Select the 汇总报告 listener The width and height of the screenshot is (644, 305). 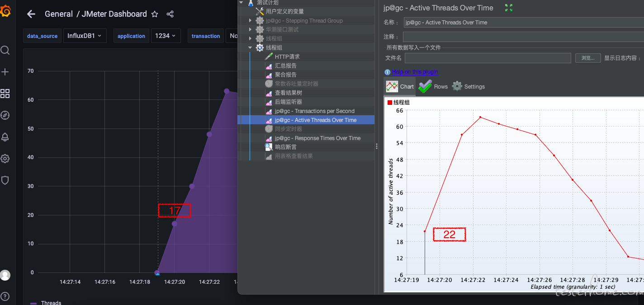click(286, 66)
